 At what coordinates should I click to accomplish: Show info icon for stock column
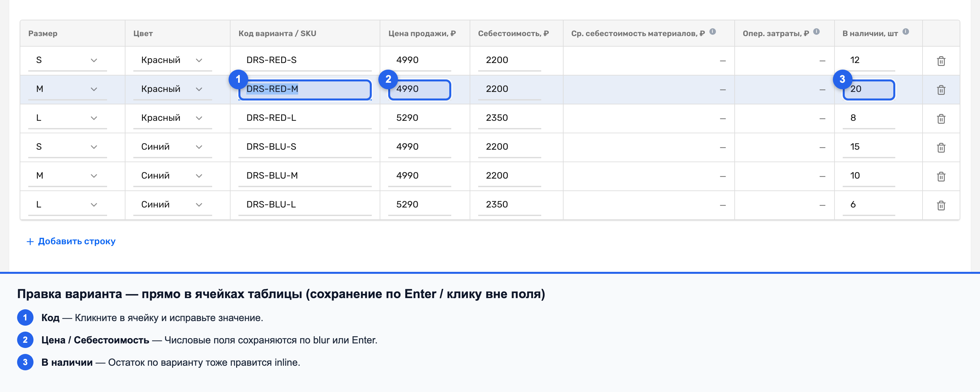906,32
